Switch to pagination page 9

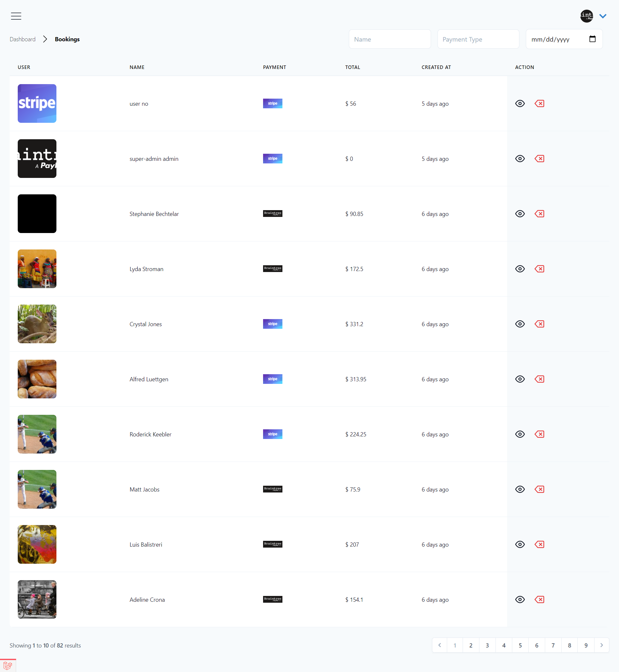(x=585, y=645)
